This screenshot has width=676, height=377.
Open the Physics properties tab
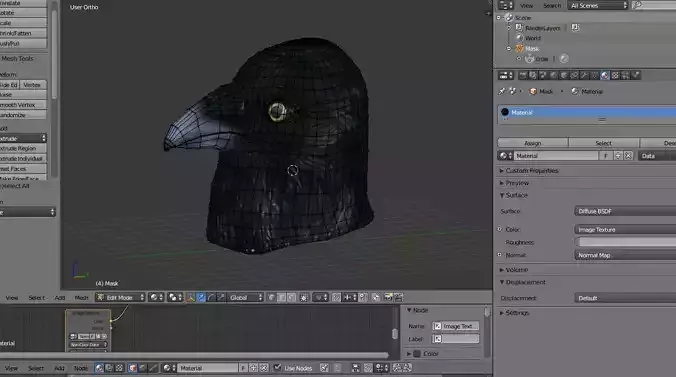(x=635, y=75)
